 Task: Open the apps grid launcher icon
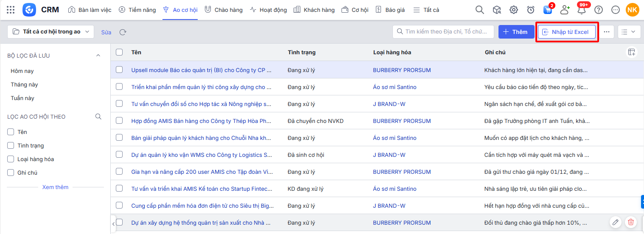click(x=11, y=10)
